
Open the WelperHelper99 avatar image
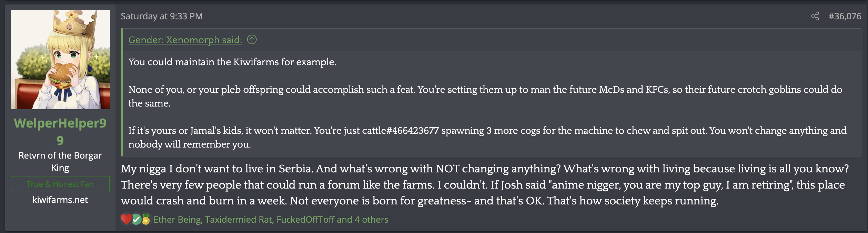tap(60, 60)
